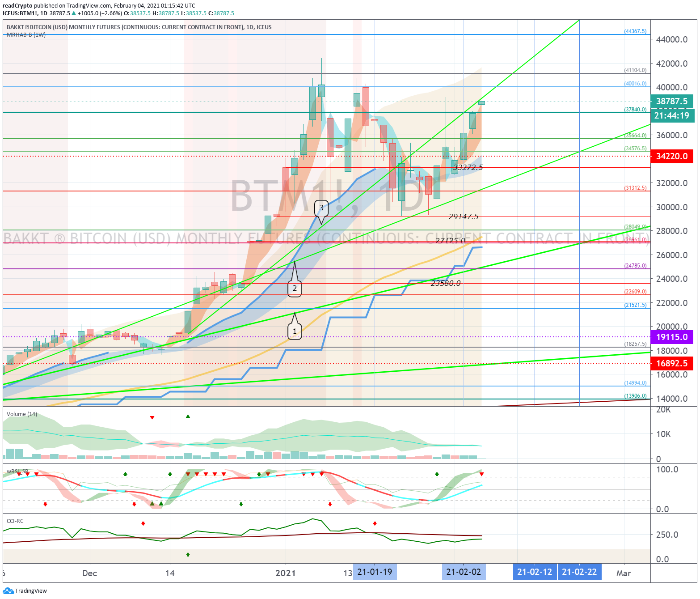700x599 pixels.
Task: Click the MRHAB-B (1W) indicator label
Action: point(26,34)
